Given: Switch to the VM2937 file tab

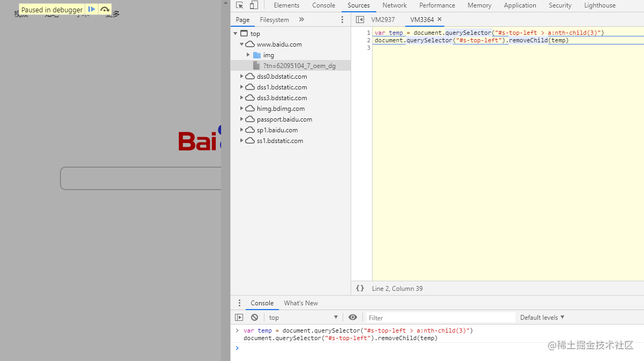Looking at the screenshot, I should pos(383,20).
